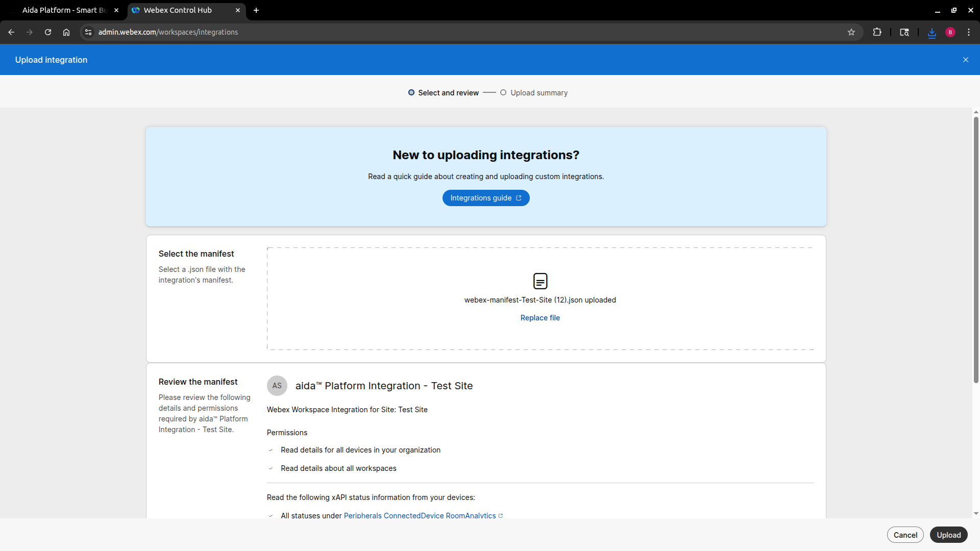Open the screen search toolbar icon
980x551 pixels.
[x=904, y=32]
